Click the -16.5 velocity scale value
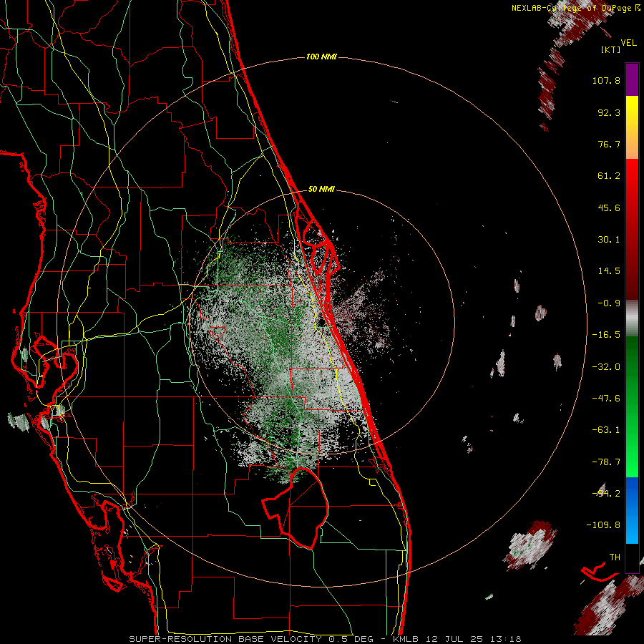Screen dimensions: 644x644 pos(606,335)
